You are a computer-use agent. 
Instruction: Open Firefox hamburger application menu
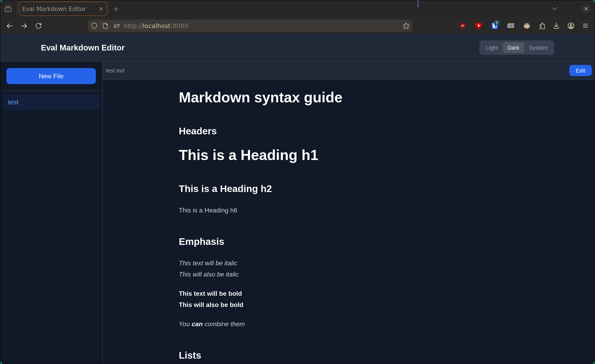(x=585, y=26)
